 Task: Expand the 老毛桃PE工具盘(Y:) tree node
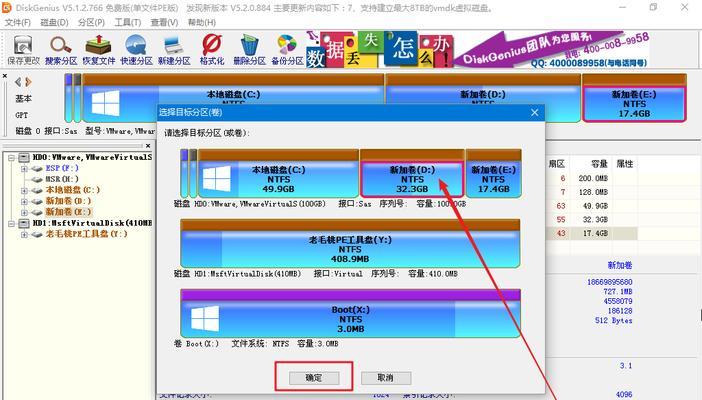click(24, 234)
